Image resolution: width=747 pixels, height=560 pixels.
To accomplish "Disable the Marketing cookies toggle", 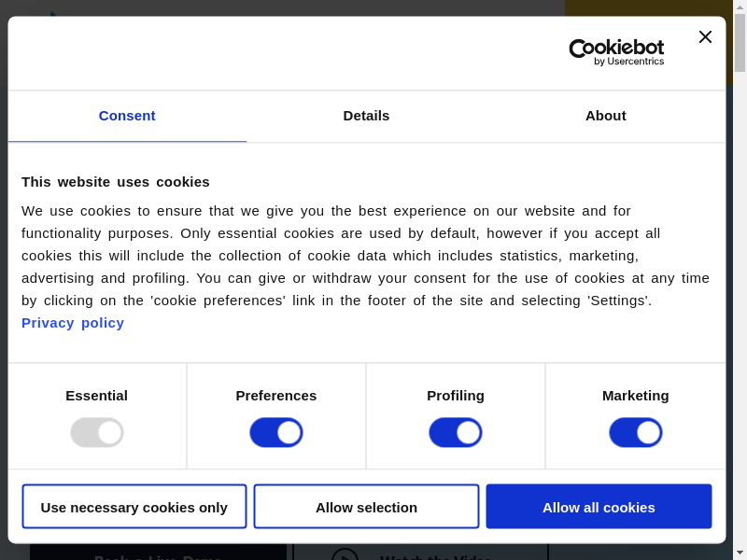I will coord(636,432).
